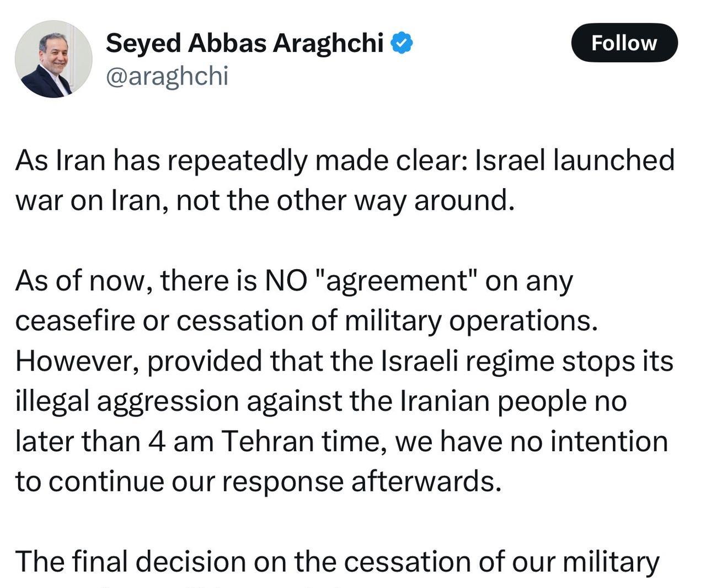Click the line beginning 'The final decision'
The width and height of the screenshot is (706, 588).
click(x=338, y=563)
